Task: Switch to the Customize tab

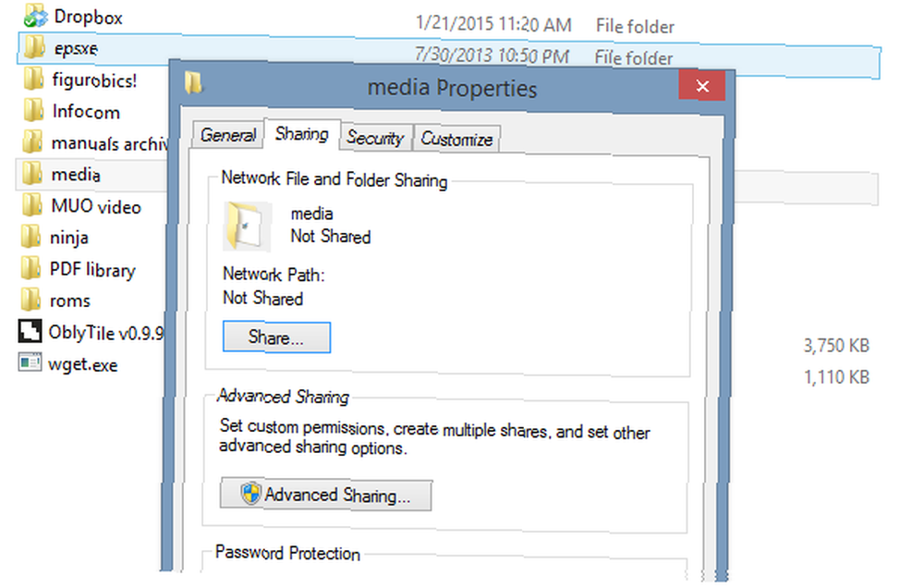Action: coord(456,139)
